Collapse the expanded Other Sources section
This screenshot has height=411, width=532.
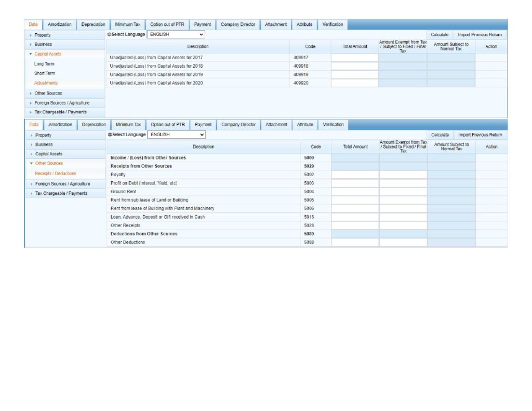48,163
